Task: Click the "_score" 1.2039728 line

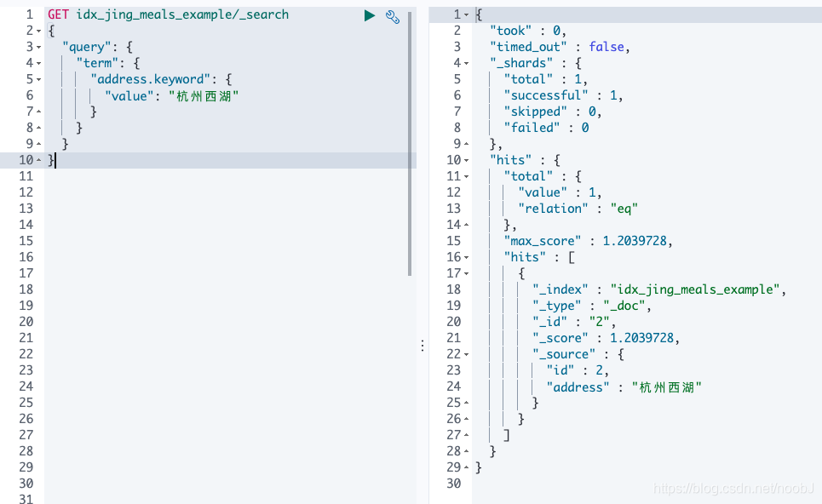Action: 606,339
